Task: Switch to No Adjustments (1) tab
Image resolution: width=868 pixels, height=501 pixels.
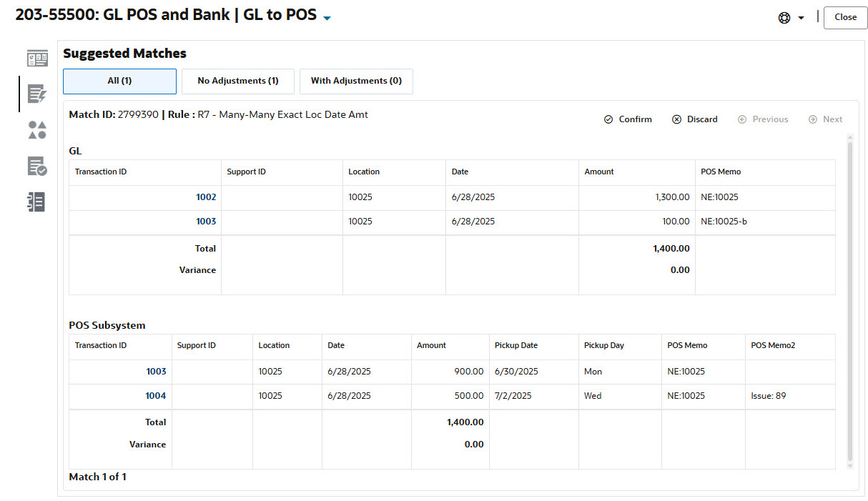Action: [238, 81]
